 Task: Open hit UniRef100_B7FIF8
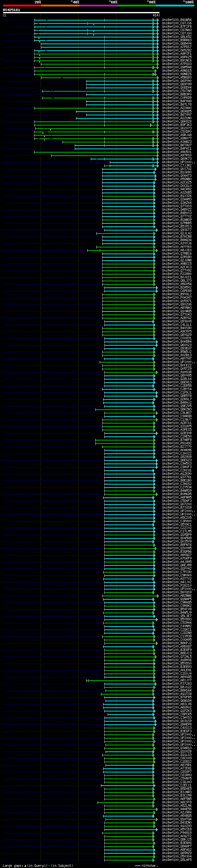[177, 26]
